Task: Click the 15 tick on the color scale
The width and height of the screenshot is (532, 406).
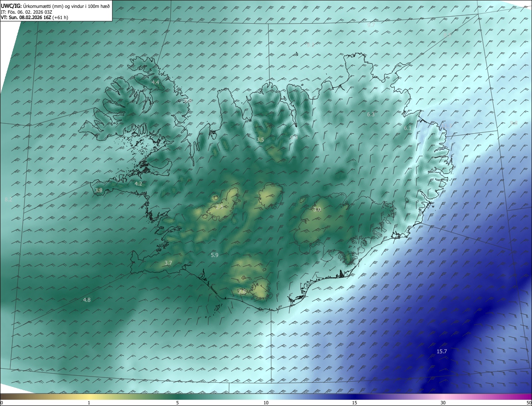Action: [x=355, y=403]
